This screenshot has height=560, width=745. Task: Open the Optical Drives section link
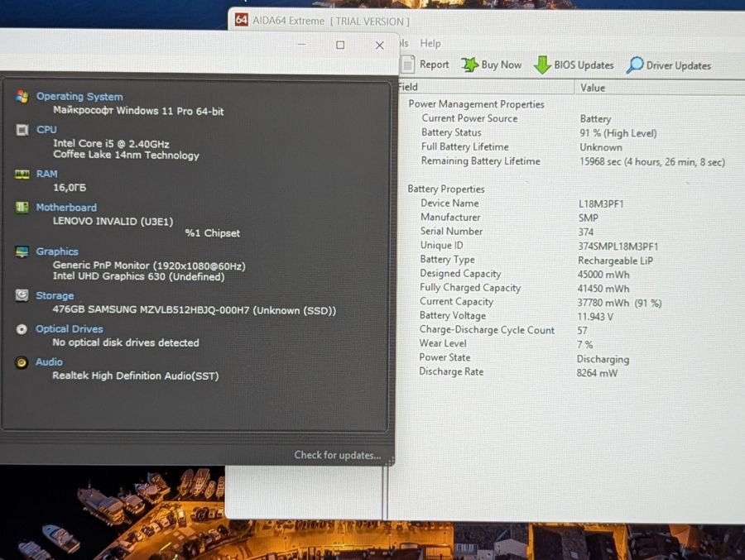pyautogui.click(x=69, y=328)
